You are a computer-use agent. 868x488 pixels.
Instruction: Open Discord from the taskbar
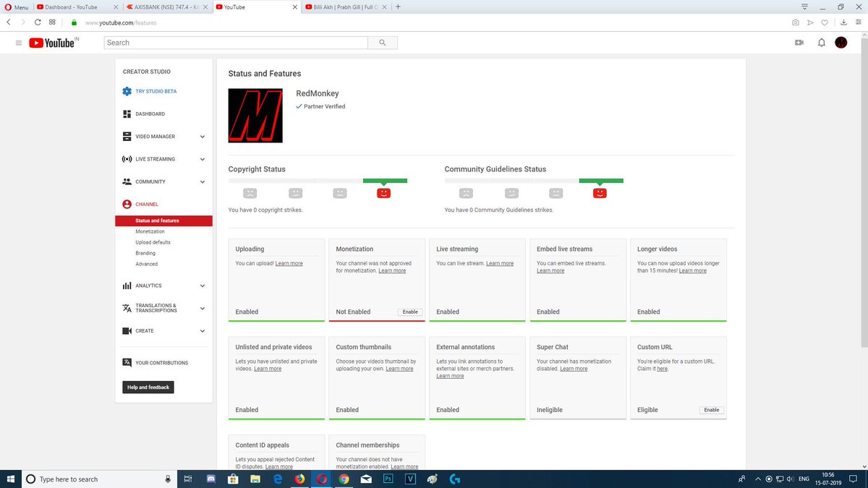[213, 479]
